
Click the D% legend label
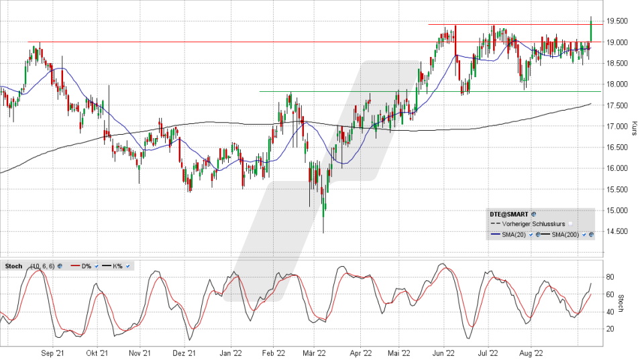[87, 266]
